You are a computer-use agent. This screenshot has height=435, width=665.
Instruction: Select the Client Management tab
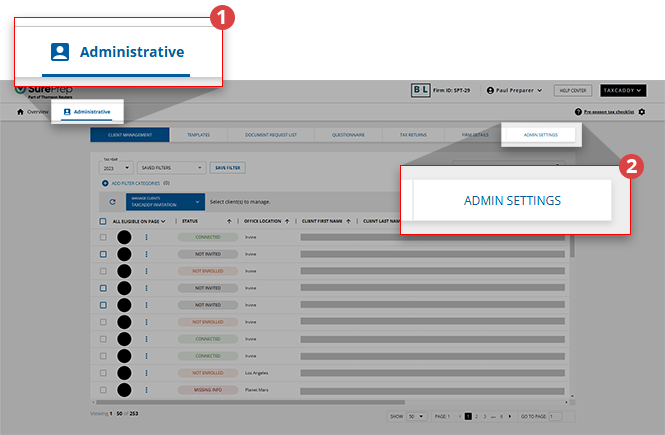click(130, 135)
